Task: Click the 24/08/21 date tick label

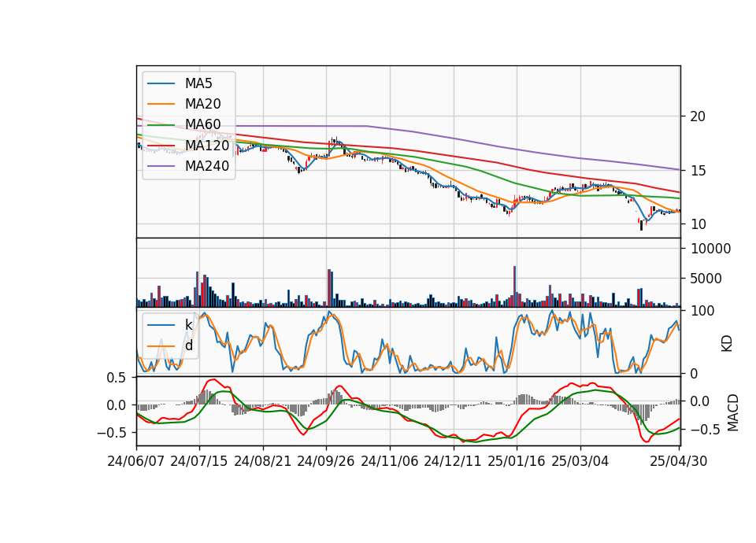Action: click(263, 461)
